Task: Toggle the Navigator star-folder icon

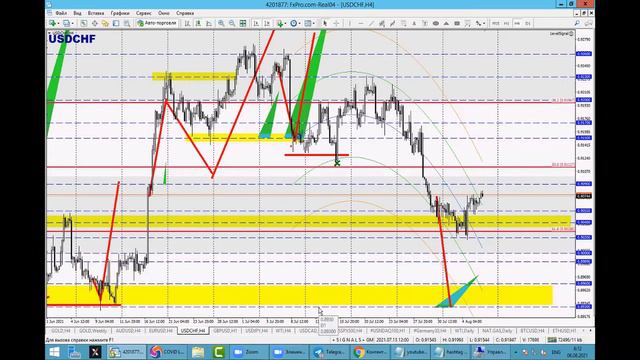Action: pos(105,23)
